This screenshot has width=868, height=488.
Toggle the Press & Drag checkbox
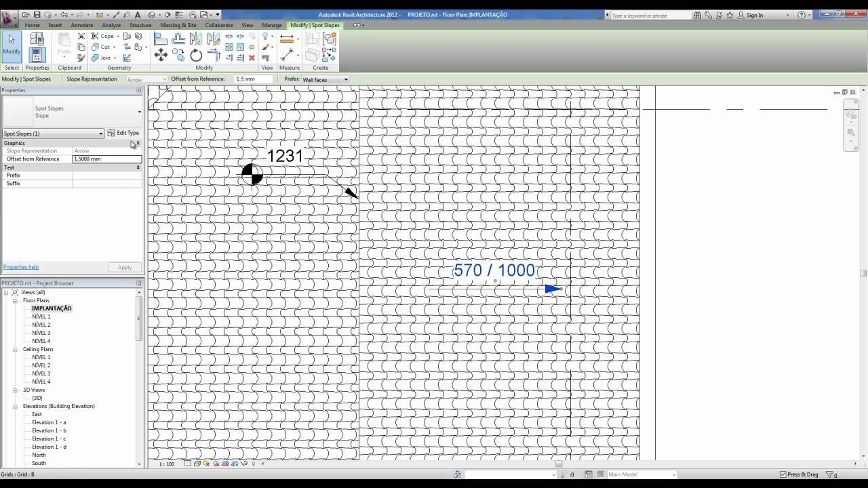point(783,474)
